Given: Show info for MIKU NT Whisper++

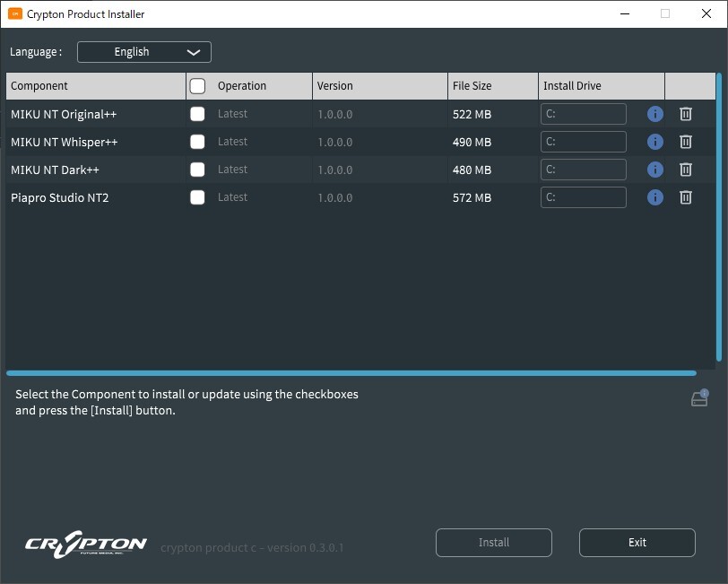Looking at the screenshot, I should click(x=655, y=142).
